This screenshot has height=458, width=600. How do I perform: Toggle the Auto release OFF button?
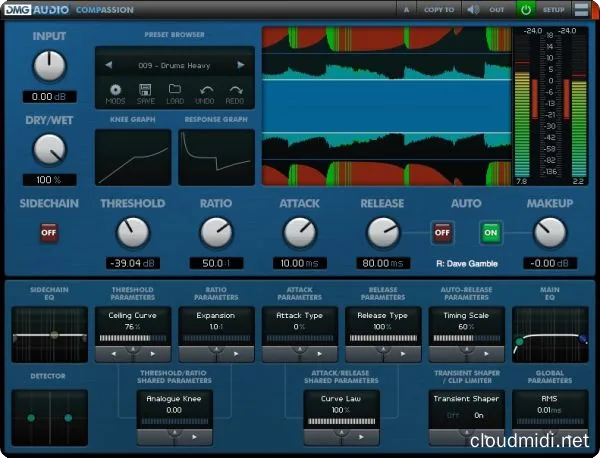click(x=442, y=233)
